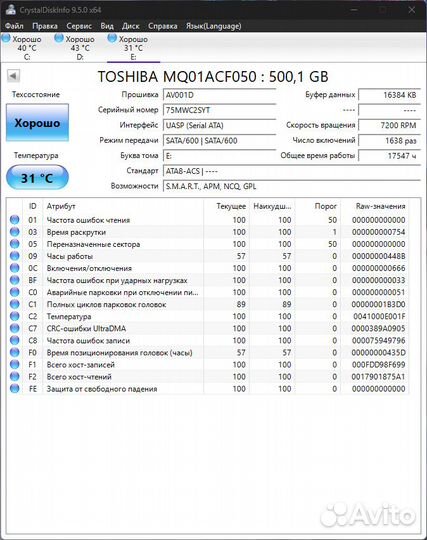Click the transfer mode field SATA/600

pyautogui.click(x=219, y=141)
